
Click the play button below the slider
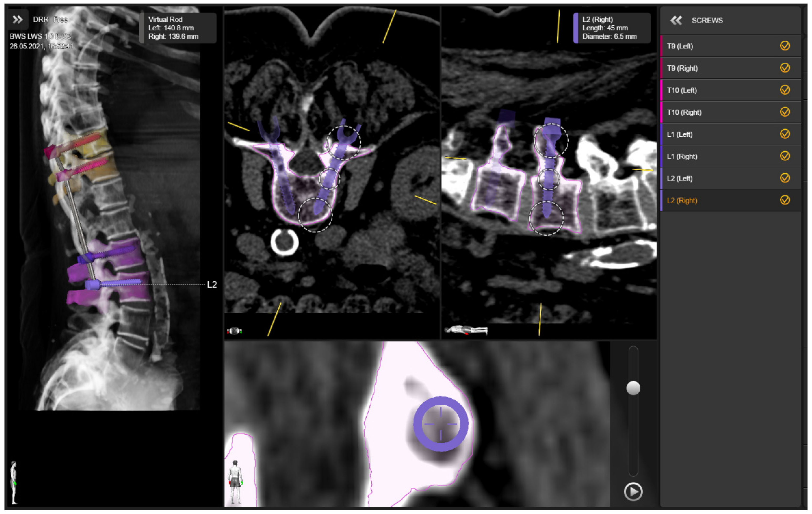pos(633,491)
